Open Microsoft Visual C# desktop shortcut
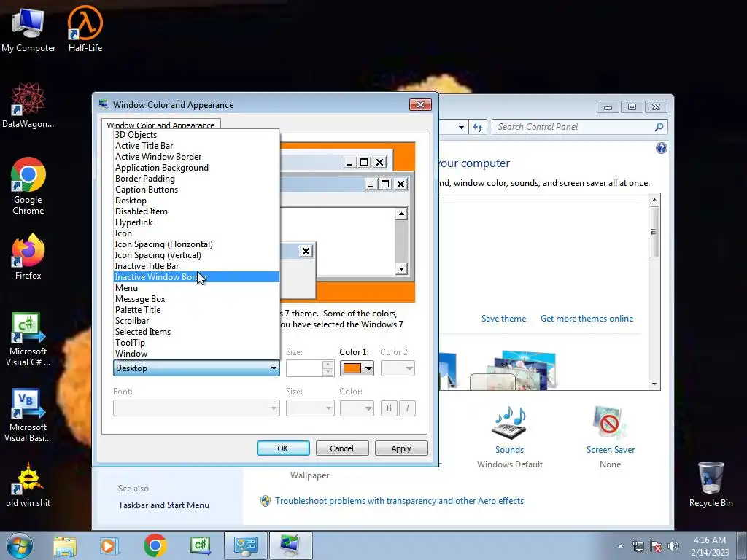Image resolution: width=747 pixels, height=560 pixels. pyautogui.click(x=28, y=339)
